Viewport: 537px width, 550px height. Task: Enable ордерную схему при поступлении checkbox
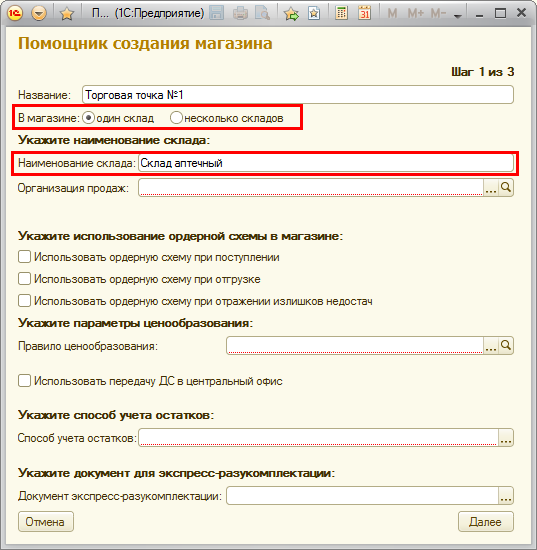click(24, 257)
